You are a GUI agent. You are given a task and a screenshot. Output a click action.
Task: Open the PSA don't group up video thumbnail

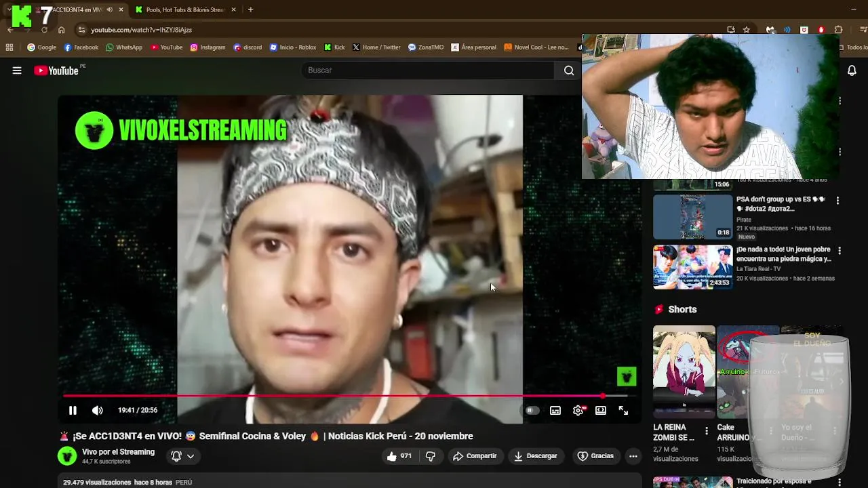pos(693,217)
